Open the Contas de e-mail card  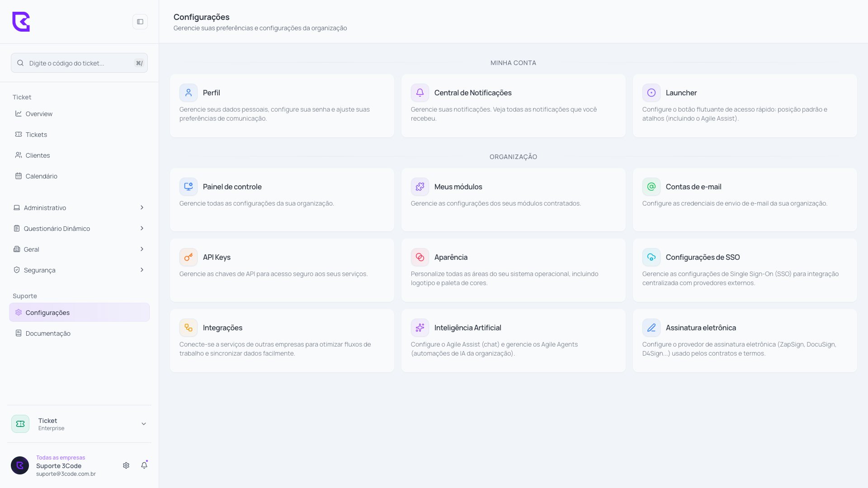(x=745, y=200)
